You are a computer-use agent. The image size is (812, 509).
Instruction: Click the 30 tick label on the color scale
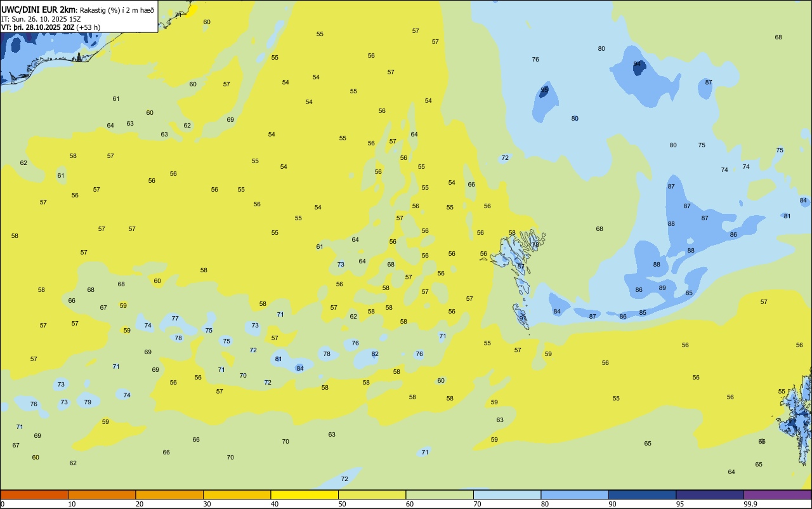(207, 504)
